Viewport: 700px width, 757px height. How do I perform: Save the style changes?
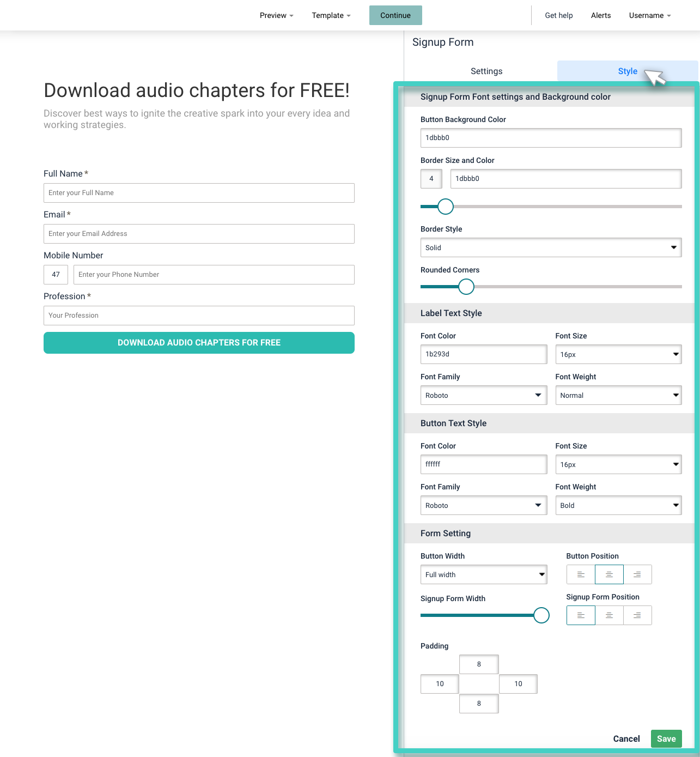click(x=666, y=738)
